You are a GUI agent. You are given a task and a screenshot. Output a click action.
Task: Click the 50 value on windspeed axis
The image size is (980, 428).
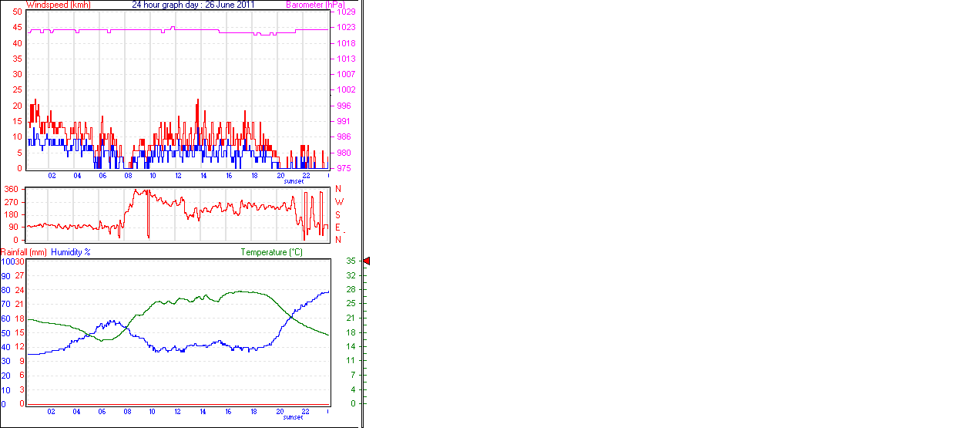[x=18, y=12]
